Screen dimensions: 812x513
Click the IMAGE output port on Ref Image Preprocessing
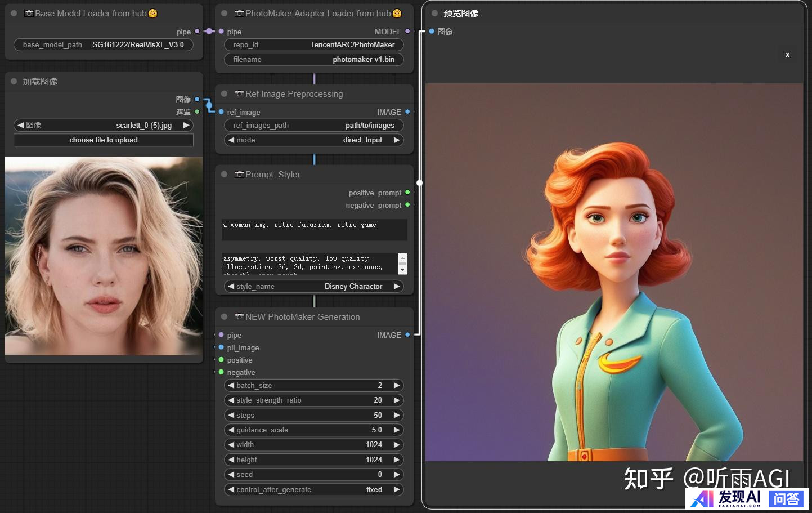(x=407, y=112)
